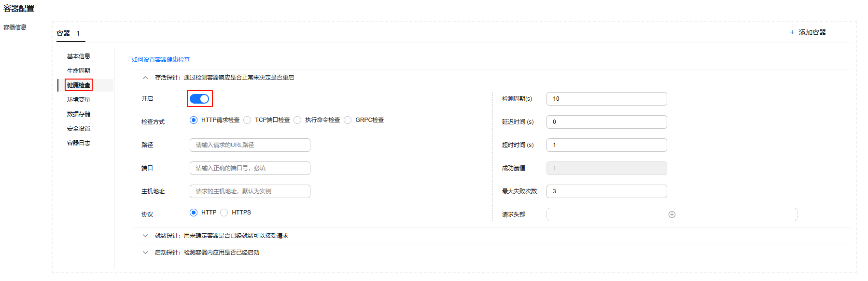Focus the 主机地址 input field
This screenshot has height=281, width=868.
pyautogui.click(x=250, y=191)
